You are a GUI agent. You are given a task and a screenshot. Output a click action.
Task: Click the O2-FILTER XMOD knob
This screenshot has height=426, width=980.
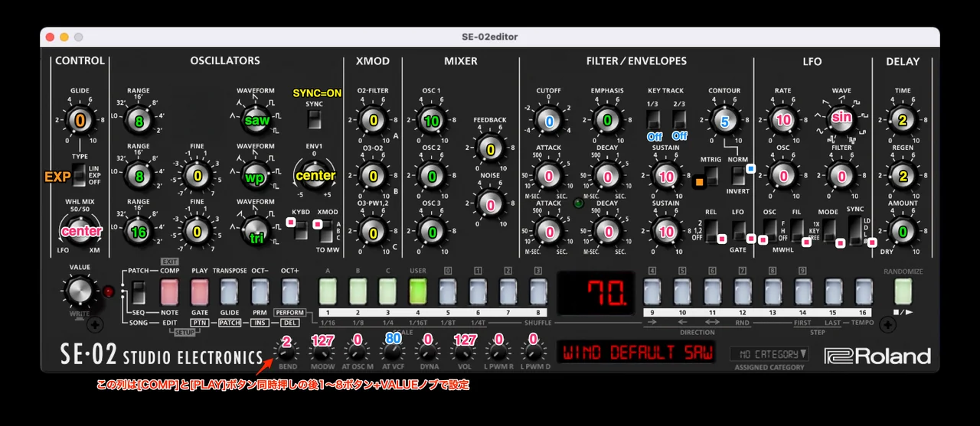tap(373, 121)
